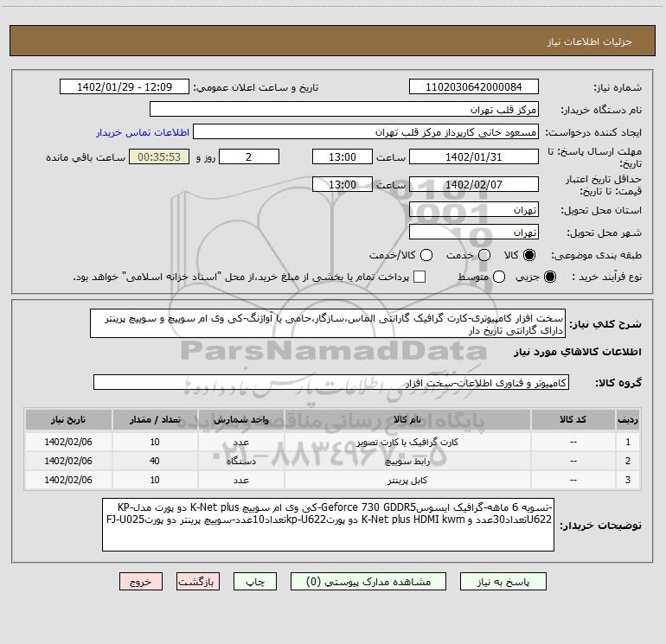Click the نام کالا column header

pyautogui.click(x=407, y=419)
